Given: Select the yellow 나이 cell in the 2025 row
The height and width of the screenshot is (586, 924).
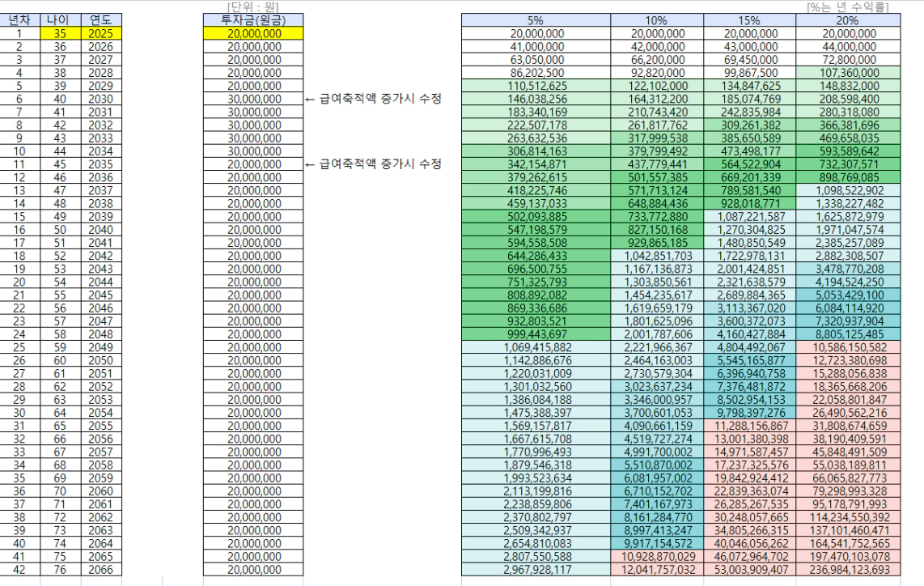Looking at the screenshot, I should pyautogui.click(x=60, y=34).
